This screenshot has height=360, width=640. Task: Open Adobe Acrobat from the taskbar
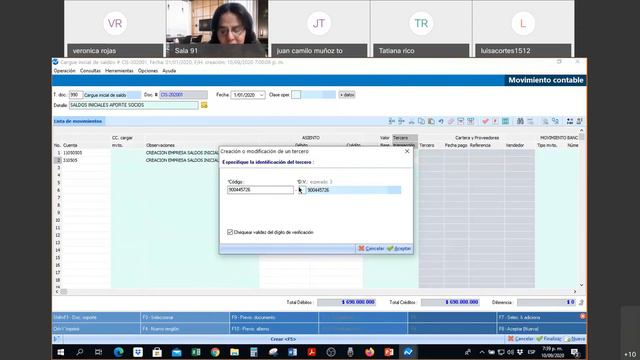click(311, 352)
